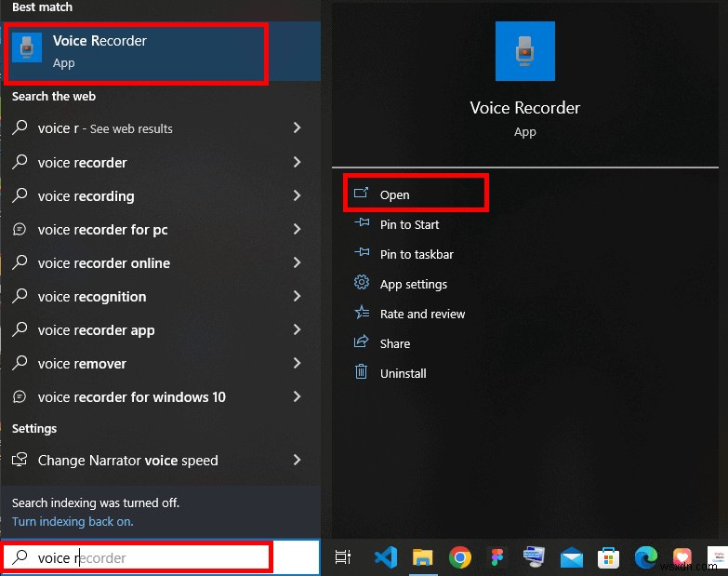The image size is (728, 576).
Task: Launch Visual Studio Code from taskbar
Action: 386,557
